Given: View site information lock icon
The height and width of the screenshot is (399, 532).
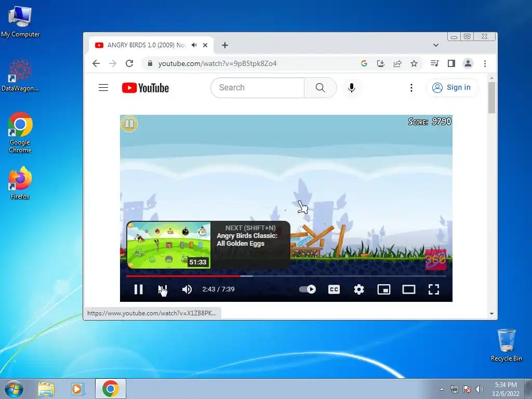Looking at the screenshot, I should pos(150,63).
